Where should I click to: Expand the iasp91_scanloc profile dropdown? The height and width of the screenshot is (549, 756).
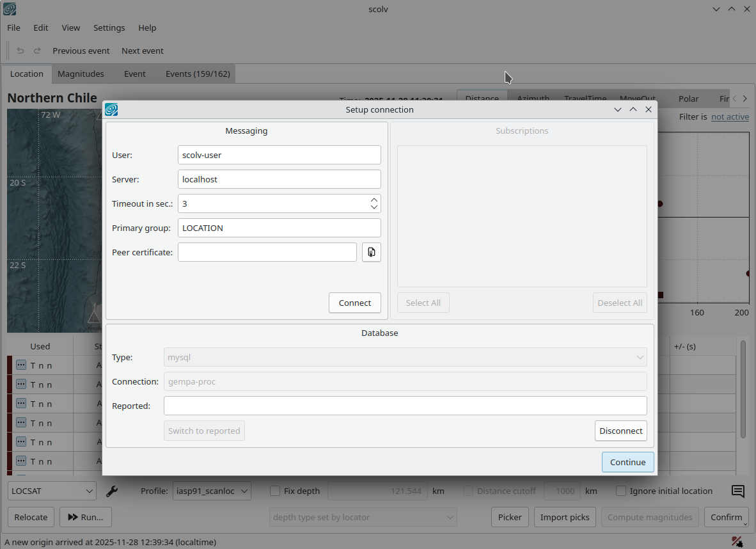[212, 491]
